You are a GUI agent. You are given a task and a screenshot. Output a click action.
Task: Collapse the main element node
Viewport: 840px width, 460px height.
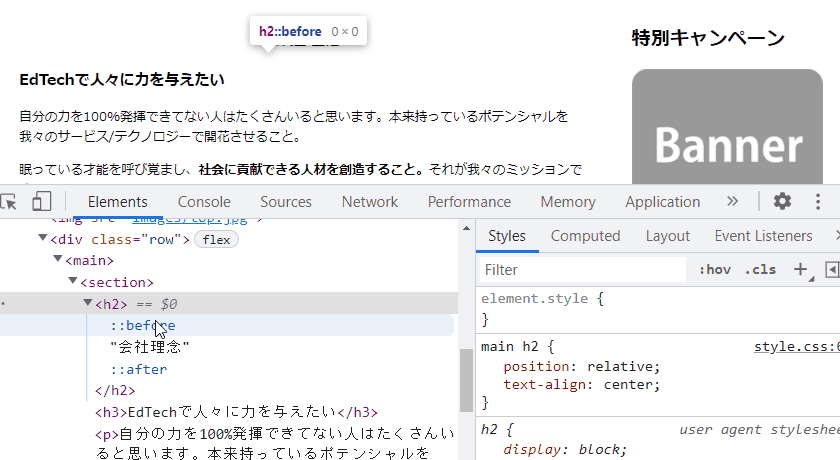click(58, 259)
